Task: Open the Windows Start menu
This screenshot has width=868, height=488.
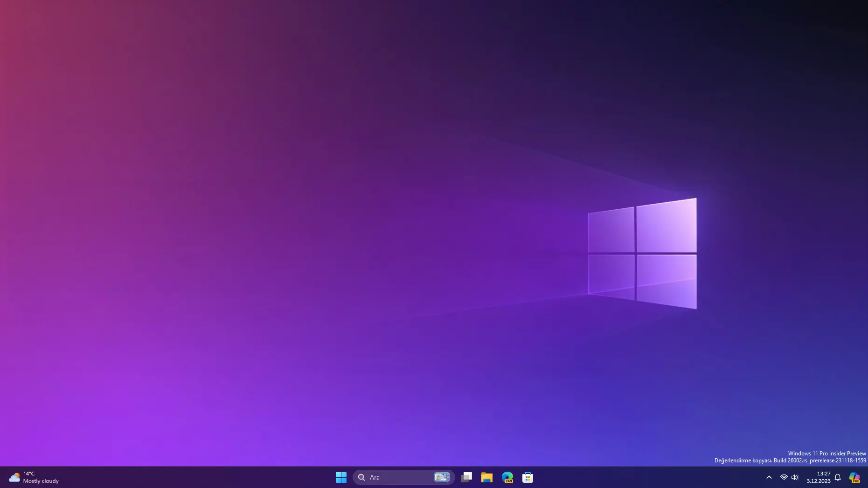Action: (341, 477)
